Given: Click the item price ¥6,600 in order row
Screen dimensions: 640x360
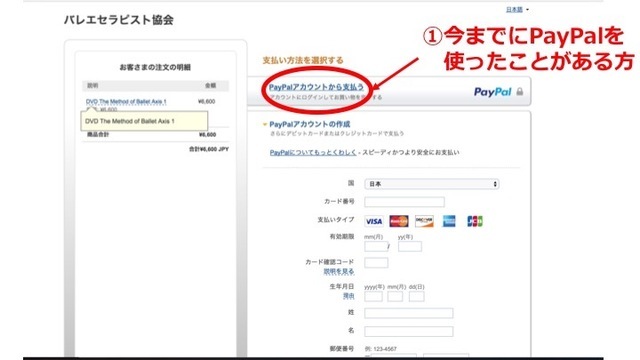Looking at the screenshot, I should (207, 102).
